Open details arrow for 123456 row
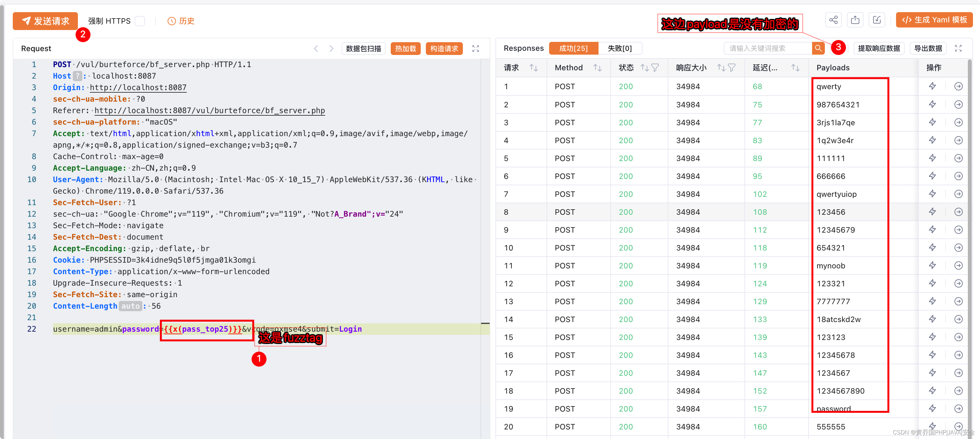Screen dimensions: 980x439 [958, 212]
